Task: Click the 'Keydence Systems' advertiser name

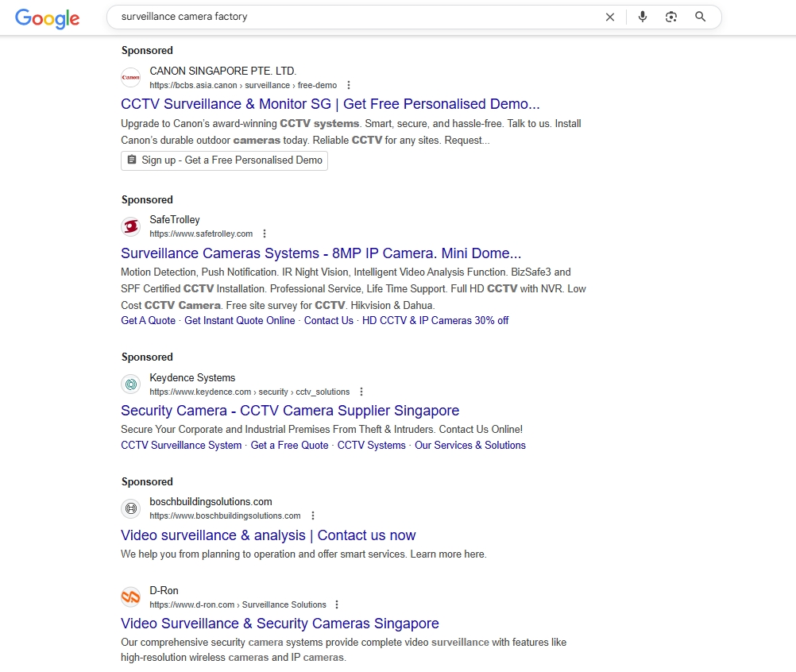Action: [x=192, y=377]
